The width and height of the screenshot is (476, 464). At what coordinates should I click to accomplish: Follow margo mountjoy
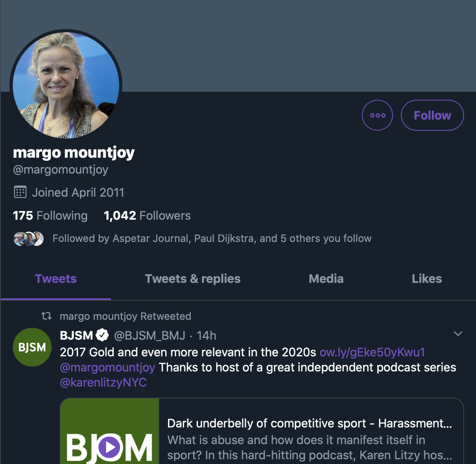[x=432, y=115]
